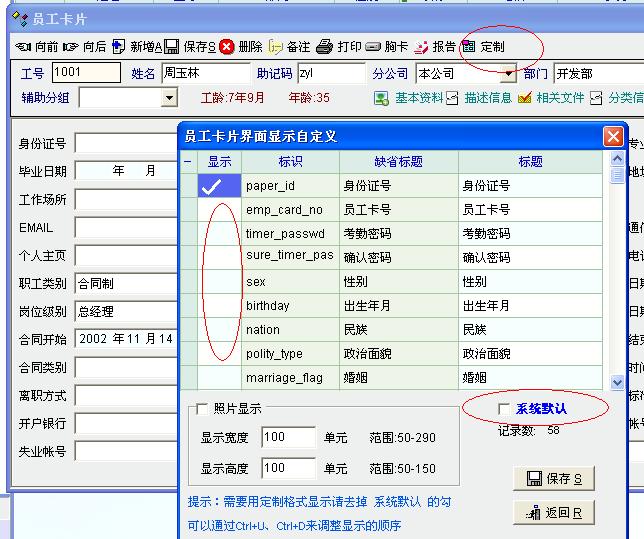The width and height of the screenshot is (644, 539).
Task: Switch to the 基本资料 tab
Action: [381, 98]
